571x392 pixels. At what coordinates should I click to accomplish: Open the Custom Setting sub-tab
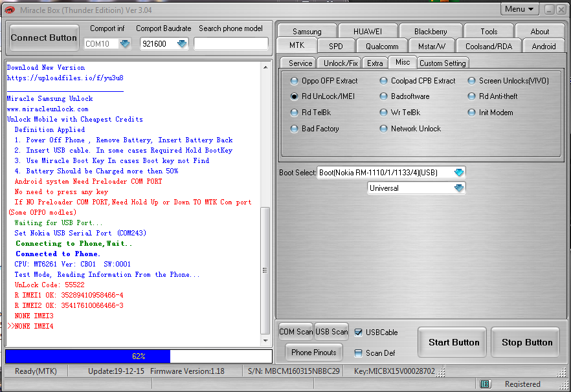(x=442, y=63)
